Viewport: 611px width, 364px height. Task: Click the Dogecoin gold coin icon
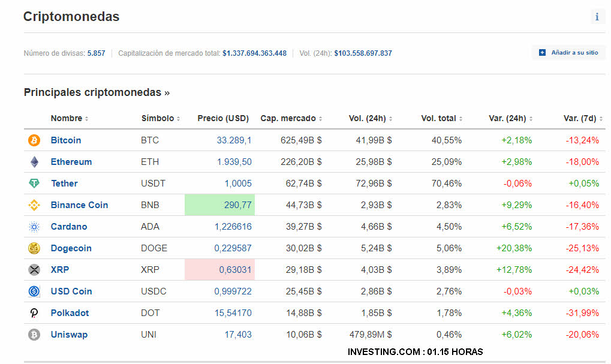pos(34,248)
